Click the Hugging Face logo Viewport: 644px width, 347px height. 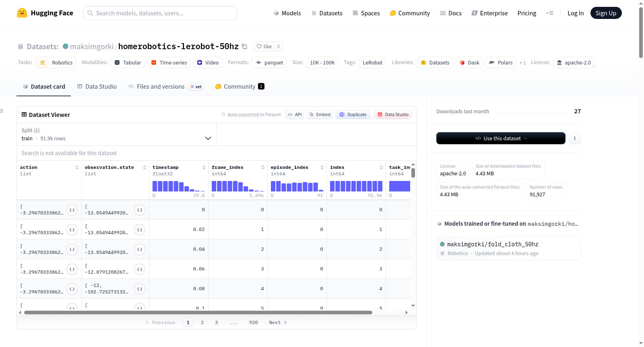pos(45,13)
